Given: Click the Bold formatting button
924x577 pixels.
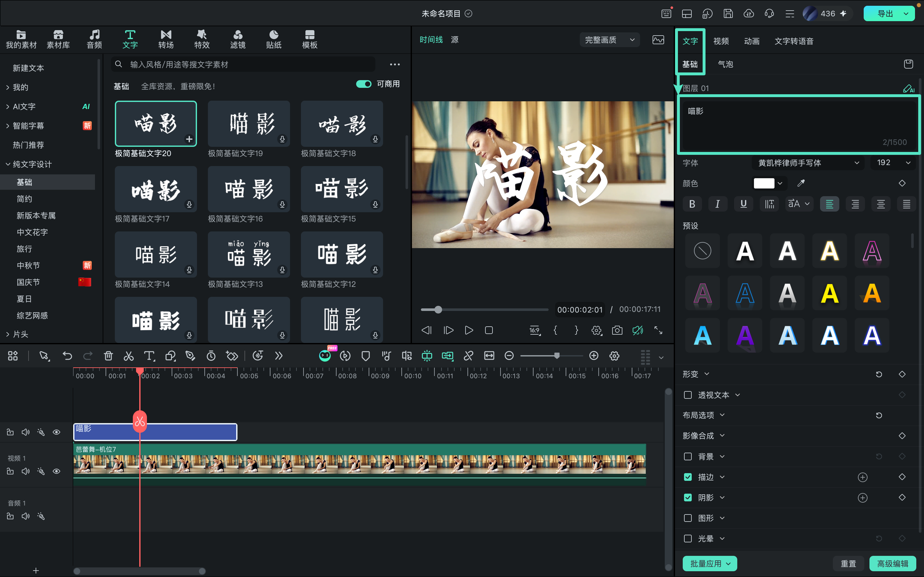Looking at the screenshot, I should pyautogui.click(x=692, y=204).
